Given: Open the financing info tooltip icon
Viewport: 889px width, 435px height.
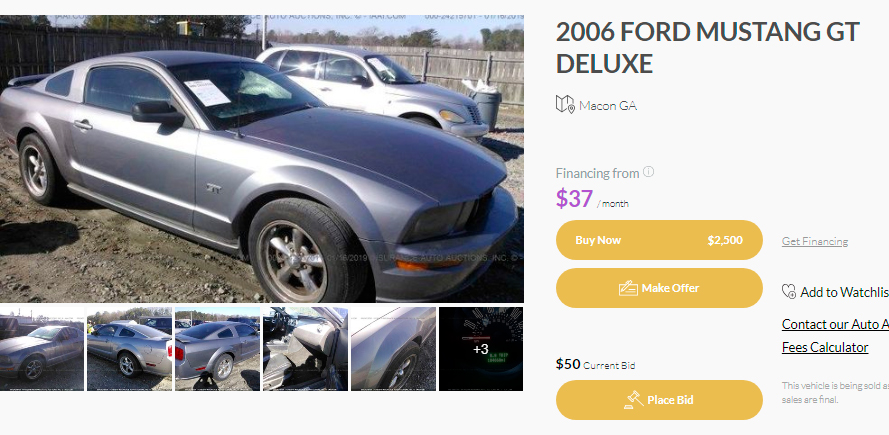Looking at the screenshot, I should 649,172.
